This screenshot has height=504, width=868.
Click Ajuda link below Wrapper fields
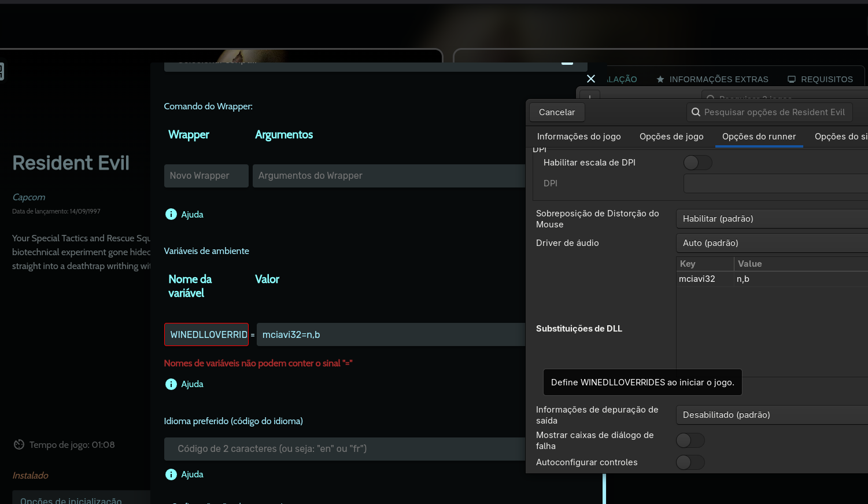192,214
